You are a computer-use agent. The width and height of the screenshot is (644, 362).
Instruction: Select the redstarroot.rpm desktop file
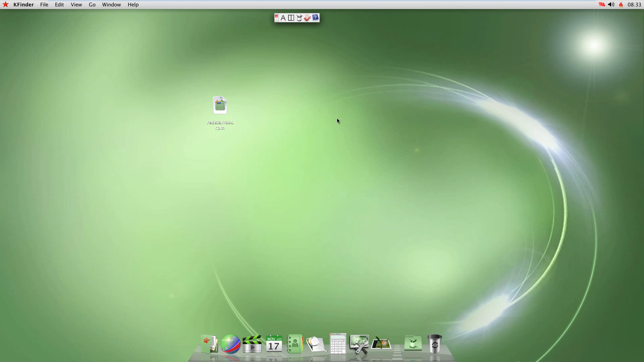220,113
